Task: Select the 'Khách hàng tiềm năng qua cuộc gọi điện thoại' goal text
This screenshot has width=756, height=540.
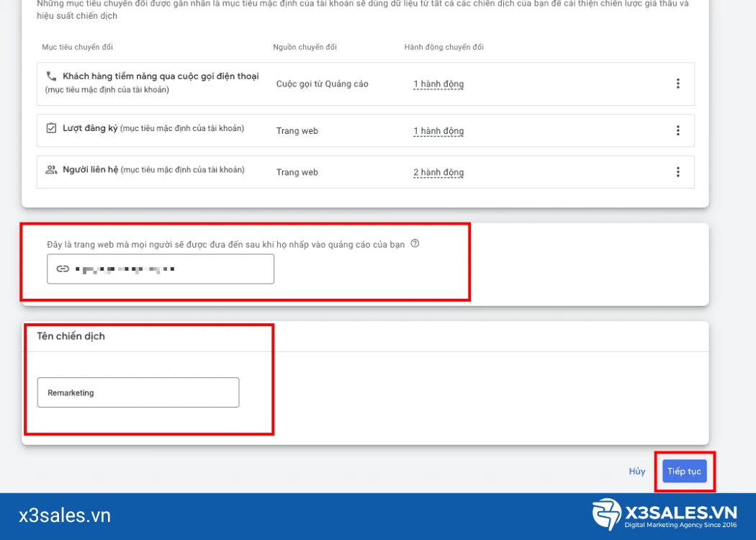Action: (161, 76)
